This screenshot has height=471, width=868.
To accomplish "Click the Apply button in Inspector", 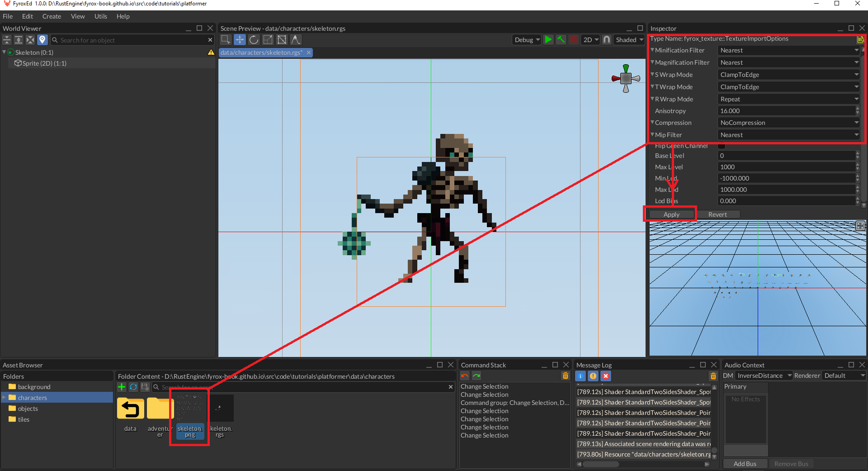I will pyautogui.click(x=671, y=215).
